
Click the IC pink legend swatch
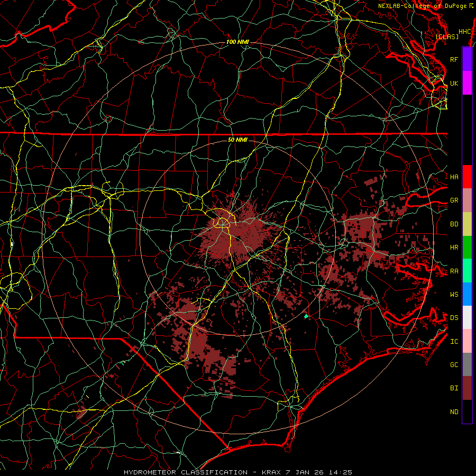click(x=467, y=341)
